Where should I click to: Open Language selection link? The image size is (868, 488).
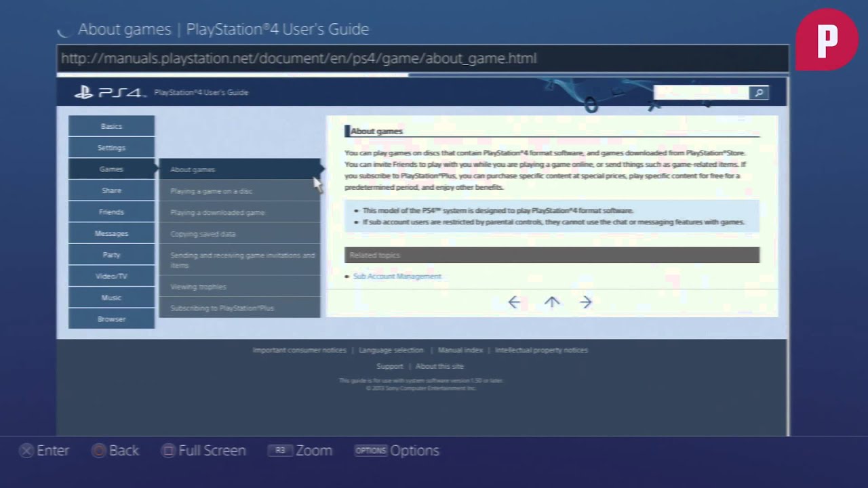tap(391, 350)
